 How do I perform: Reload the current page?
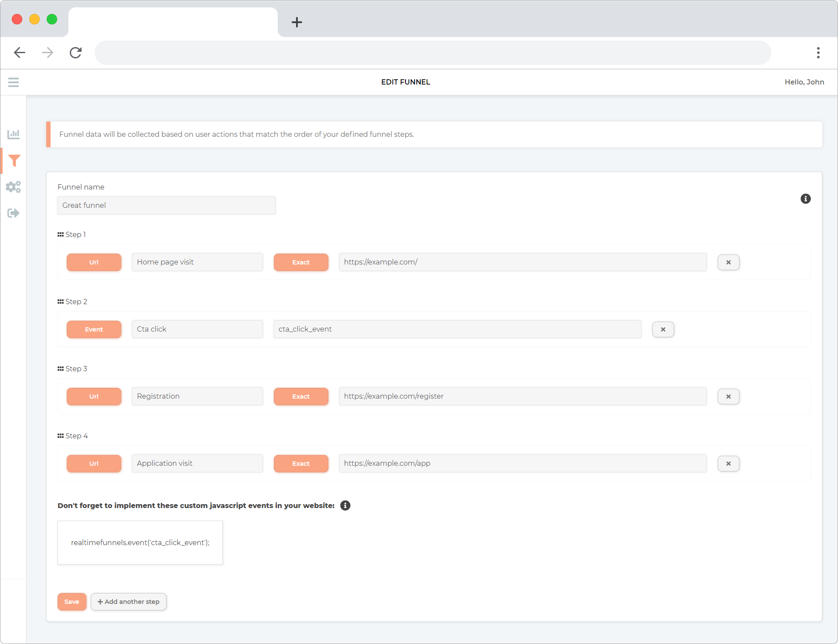[x=75, y=52]
